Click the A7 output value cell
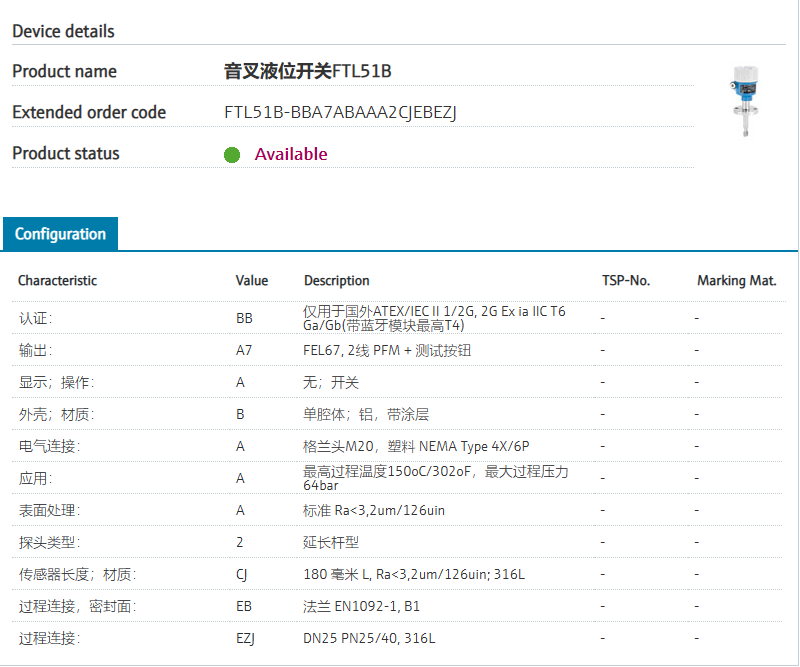The width and height of the screenshot is (800, 667). coord(245,351)
